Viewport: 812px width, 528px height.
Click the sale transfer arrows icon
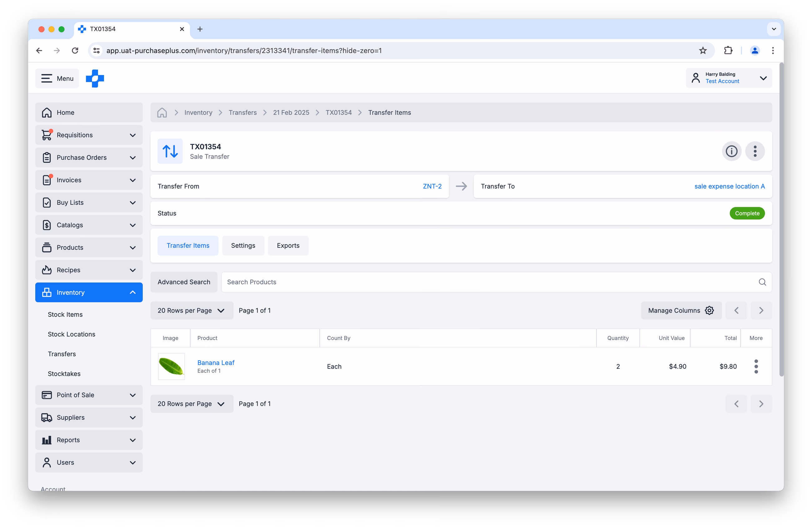click(x=170, y=151)
